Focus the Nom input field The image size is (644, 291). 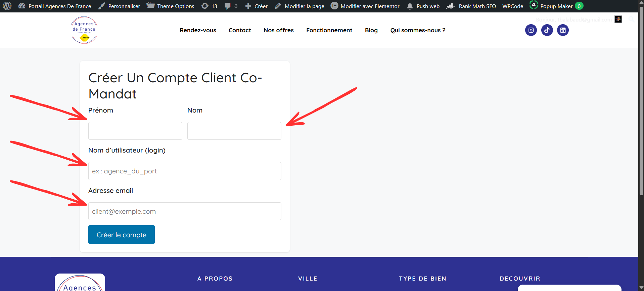point(234,131)
